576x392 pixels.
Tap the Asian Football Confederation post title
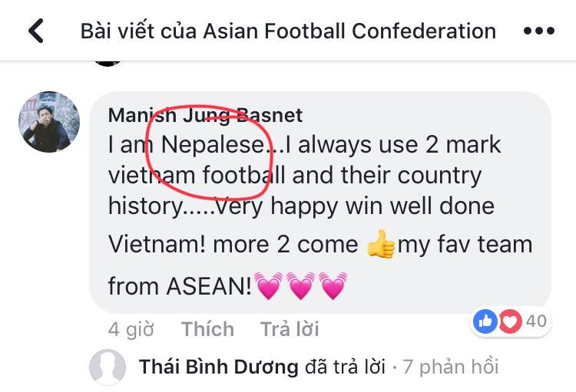[288, 31]
